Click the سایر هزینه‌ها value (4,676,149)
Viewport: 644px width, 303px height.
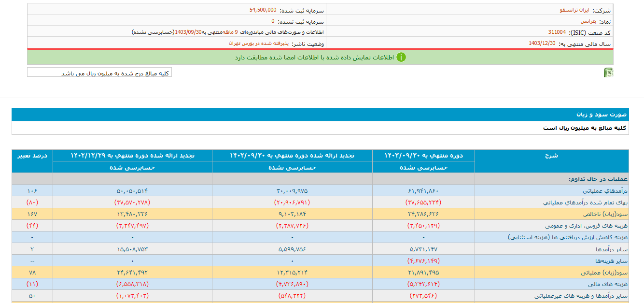[423, 261]
